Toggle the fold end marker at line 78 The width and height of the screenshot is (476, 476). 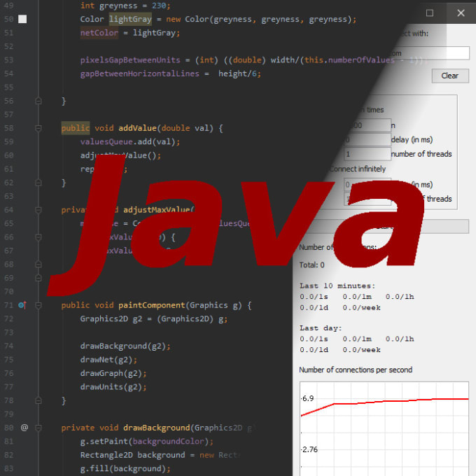pyautogui.click(x=38, y=400)
